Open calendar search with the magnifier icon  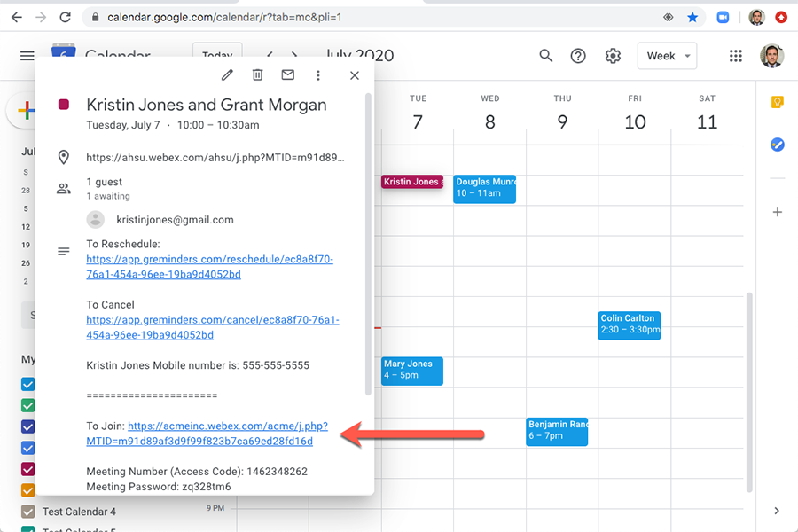[x=545, y=56]
